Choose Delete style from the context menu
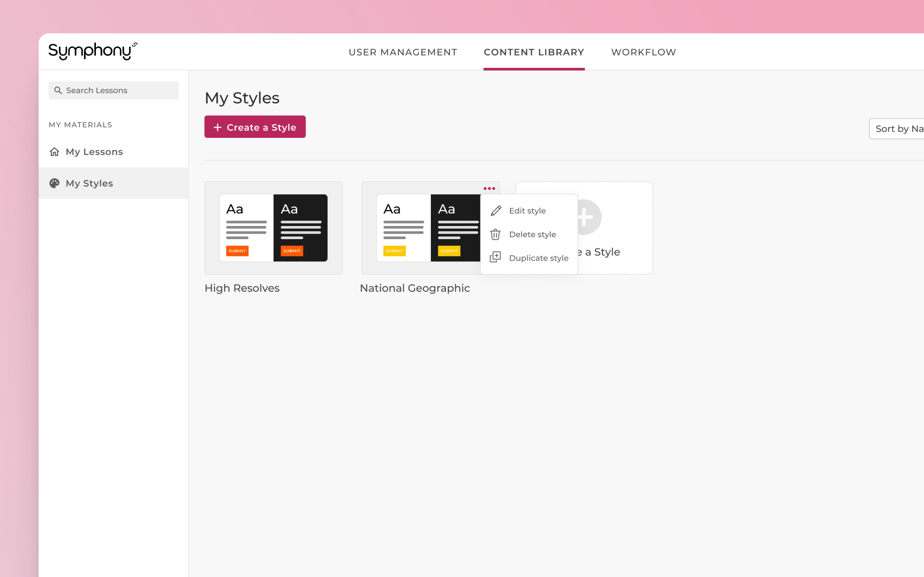 tap(532, 234)
